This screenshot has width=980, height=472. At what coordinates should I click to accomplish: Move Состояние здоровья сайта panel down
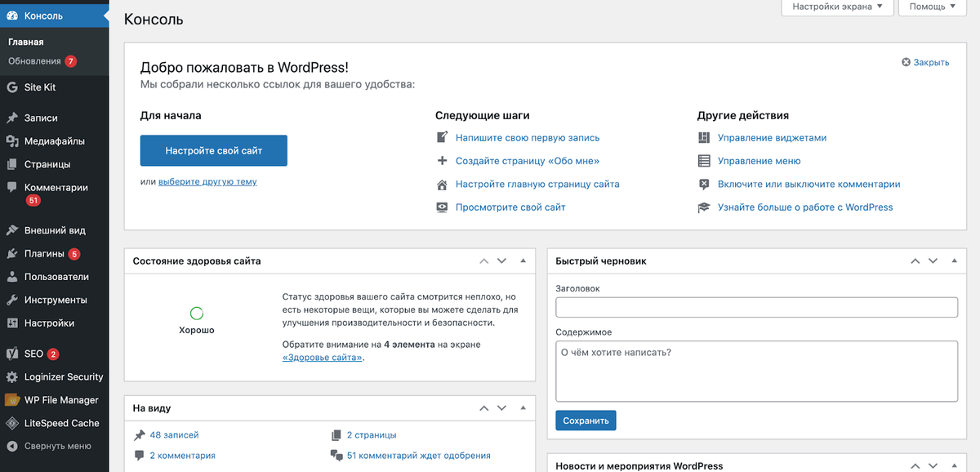click(x=502, y=261)
